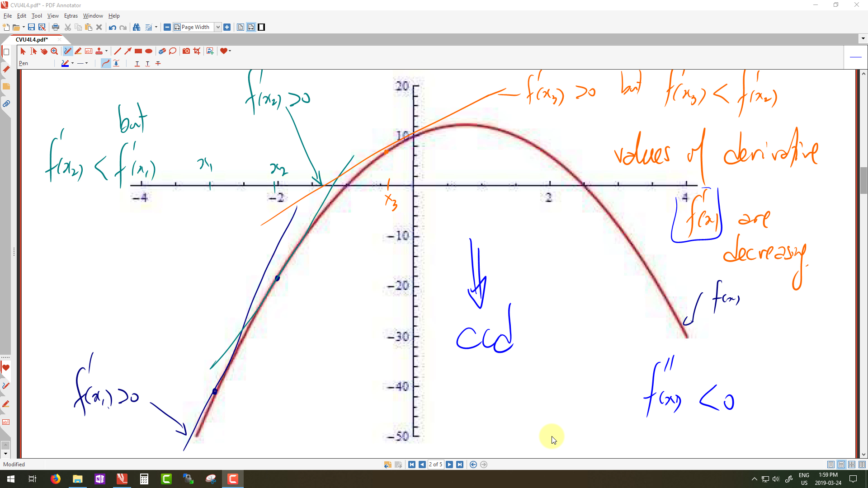
Task: Expand the Page Width zoom dropdown
Action: (x=218, y=27)
